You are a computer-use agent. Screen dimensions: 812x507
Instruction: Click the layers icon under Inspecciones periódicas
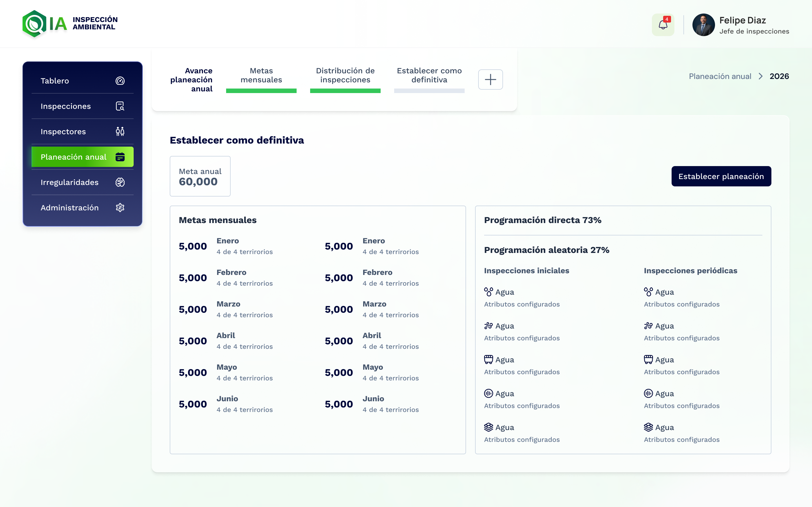648,427
